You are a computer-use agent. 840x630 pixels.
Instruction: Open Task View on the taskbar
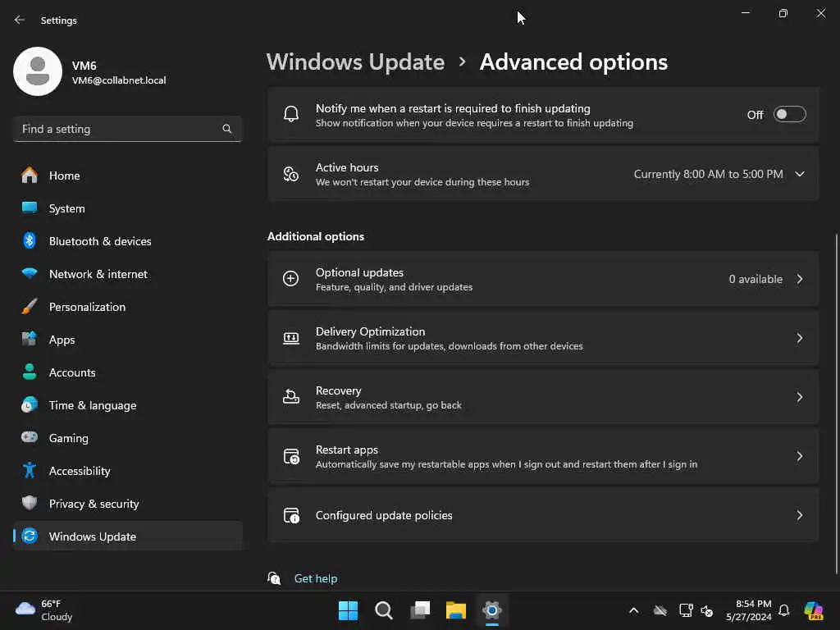click(x=420, y=610)
